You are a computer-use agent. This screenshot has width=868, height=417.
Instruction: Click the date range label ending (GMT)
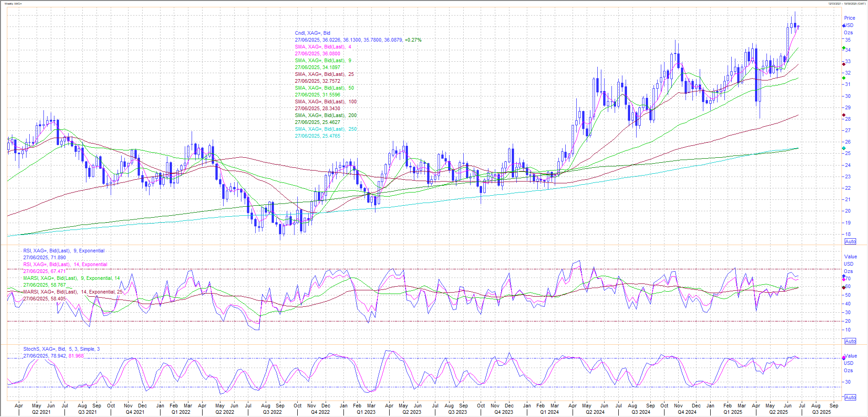[847, 4]
